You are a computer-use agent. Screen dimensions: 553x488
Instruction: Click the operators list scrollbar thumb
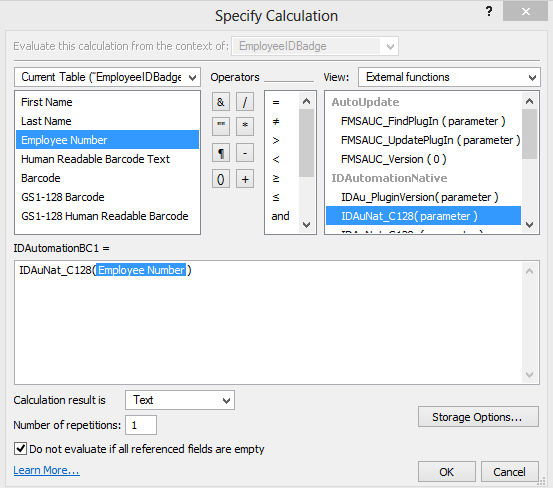[306, 143]
